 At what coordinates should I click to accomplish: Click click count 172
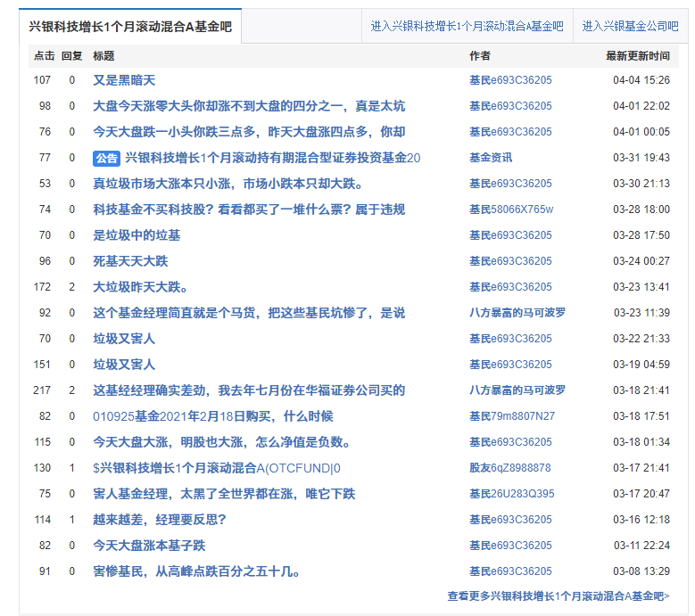coord(42,286)
